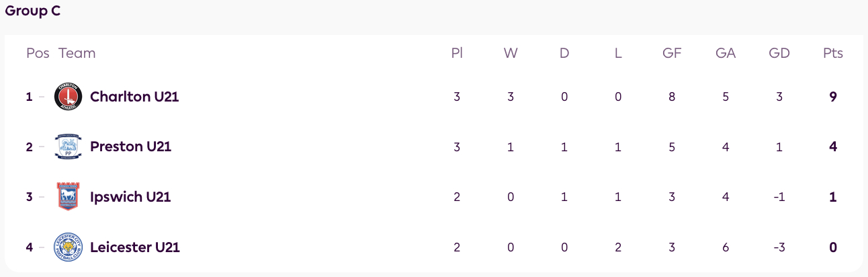Open the Preston U21 team link
This screenshot has height=277, width=868.
tap(130, 147)
